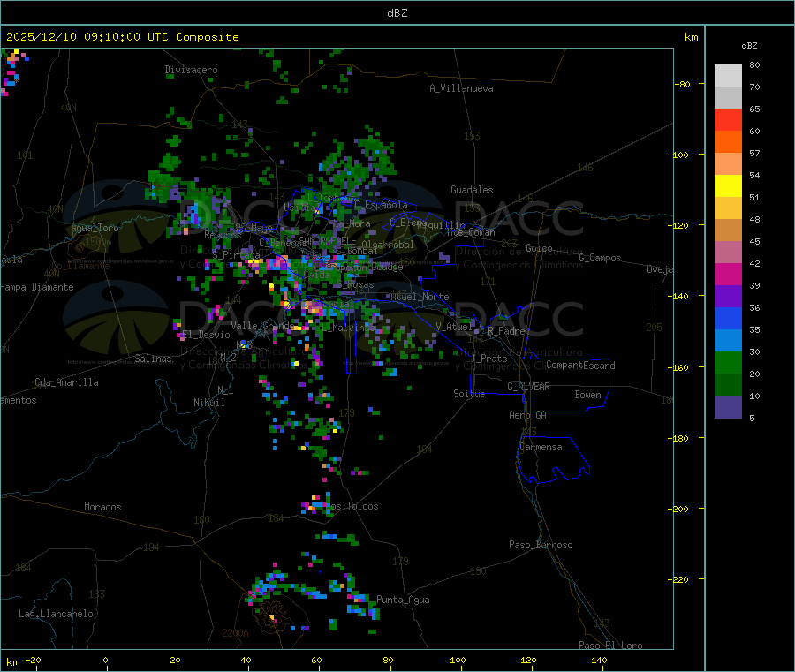Click the 'Morados' map label

pyautogui.click(x=102, y=507)
